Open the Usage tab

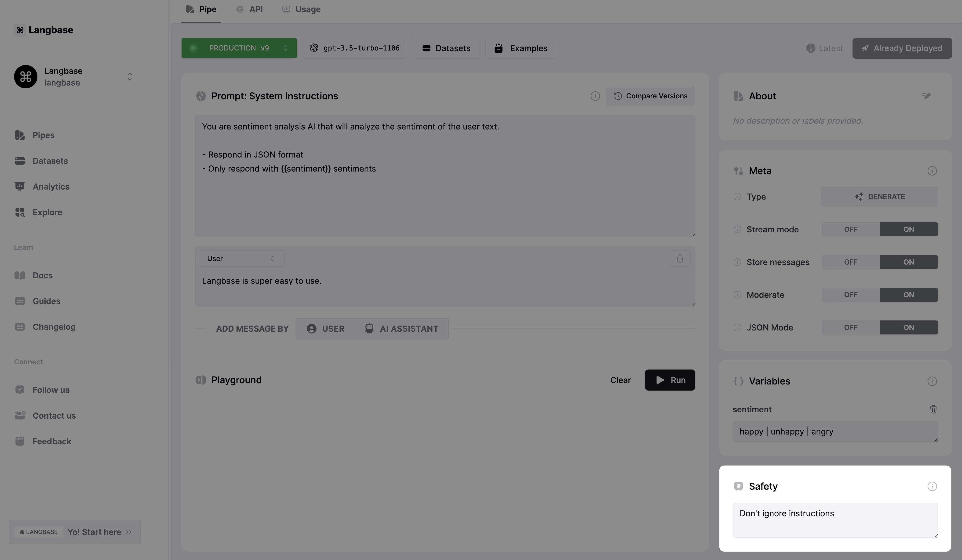click(302, 9)
